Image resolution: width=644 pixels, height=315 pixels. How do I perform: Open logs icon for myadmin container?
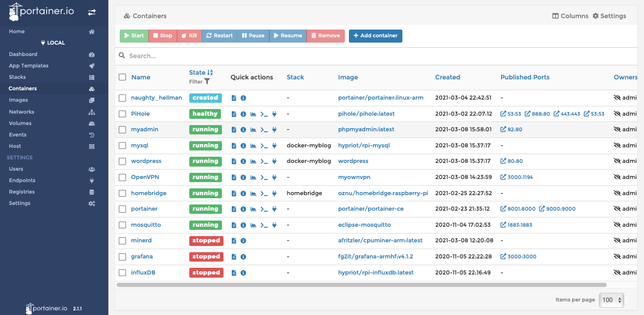point(234,130)
